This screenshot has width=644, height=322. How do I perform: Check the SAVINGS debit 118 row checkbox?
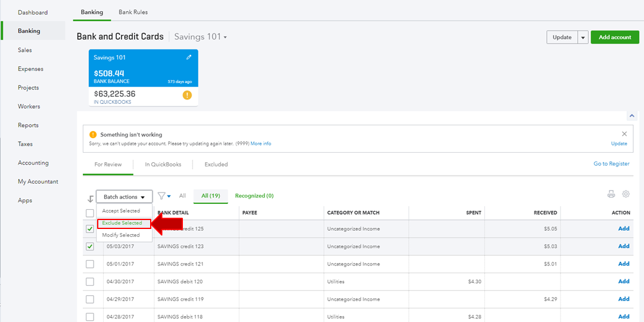[89, 317]
